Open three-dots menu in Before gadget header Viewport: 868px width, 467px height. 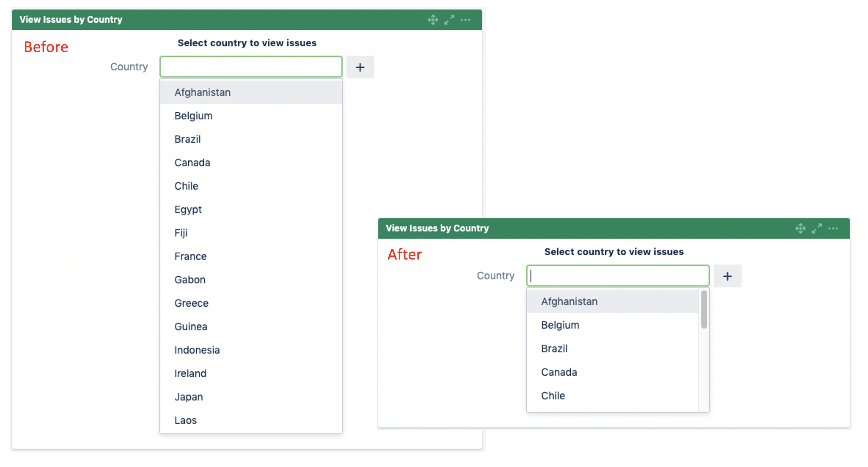click(465, 20)
